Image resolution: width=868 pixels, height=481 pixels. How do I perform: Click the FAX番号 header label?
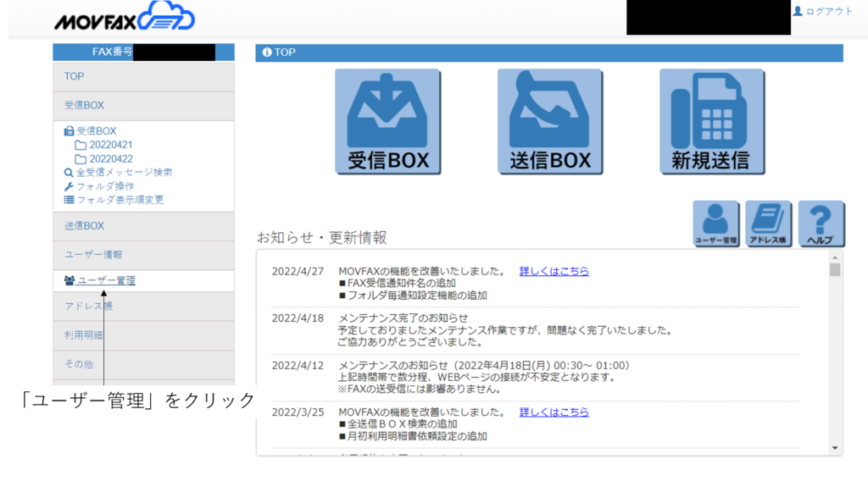tap(113, 52)
